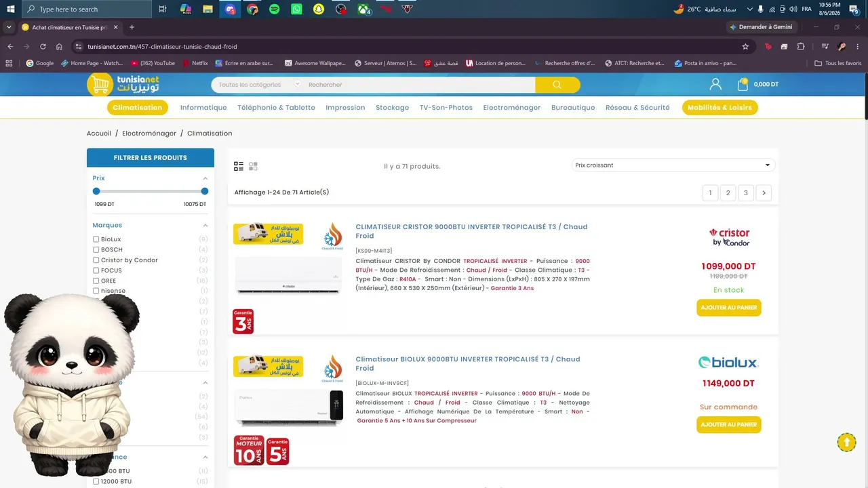Click the yellow search magnifier button

pyautogui.click(x=557, y=85)
